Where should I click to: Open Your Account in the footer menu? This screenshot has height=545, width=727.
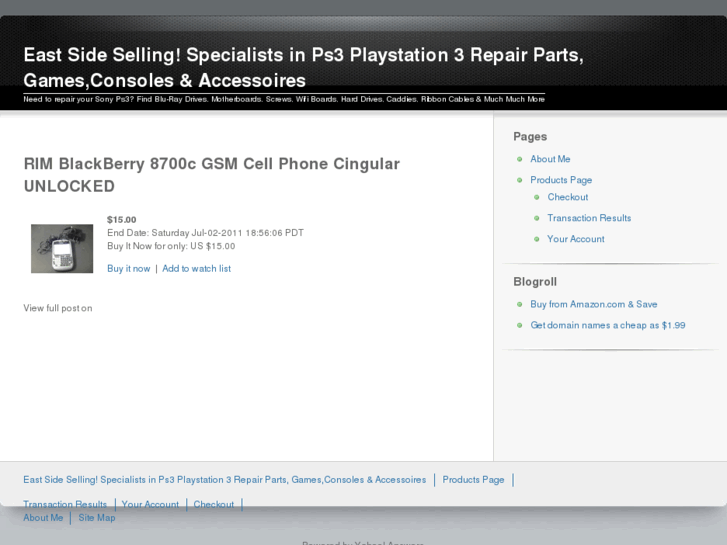(x=150, y=505)
